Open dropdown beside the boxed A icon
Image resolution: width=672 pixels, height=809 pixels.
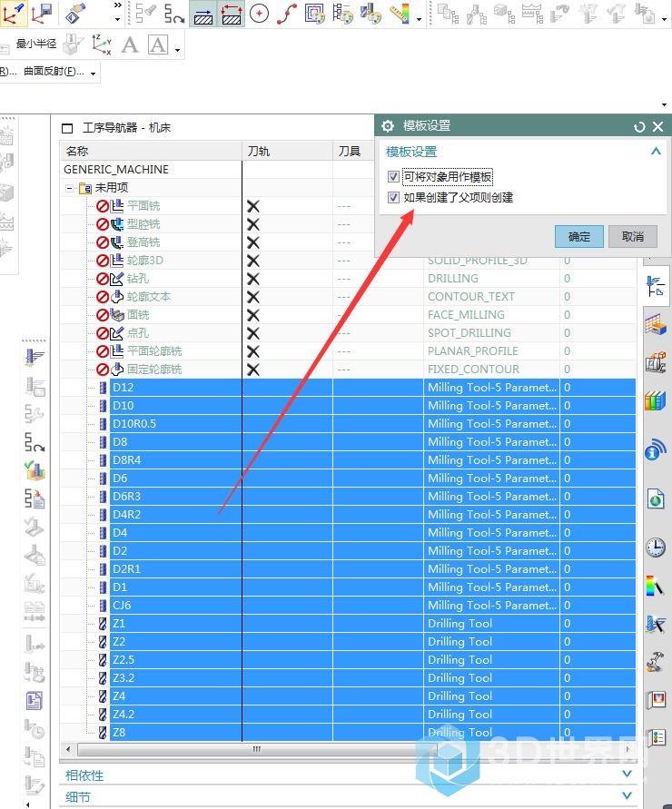pos(178,50)
